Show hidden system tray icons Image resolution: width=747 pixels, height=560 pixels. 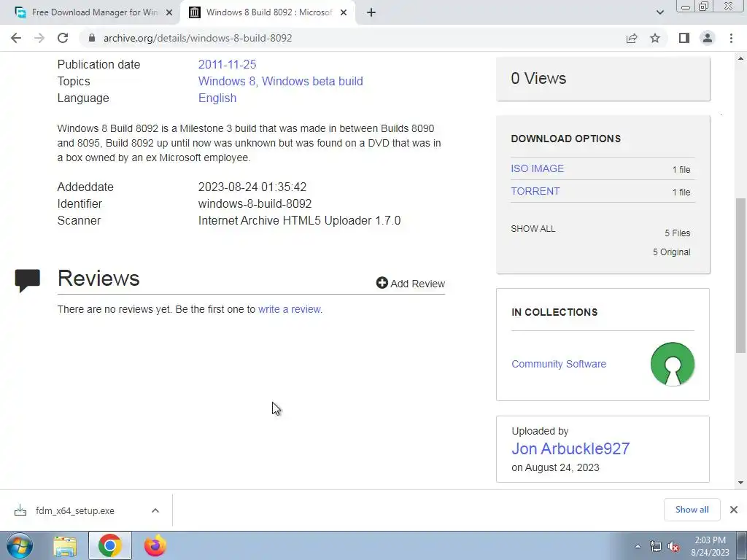tap(638, 546)
